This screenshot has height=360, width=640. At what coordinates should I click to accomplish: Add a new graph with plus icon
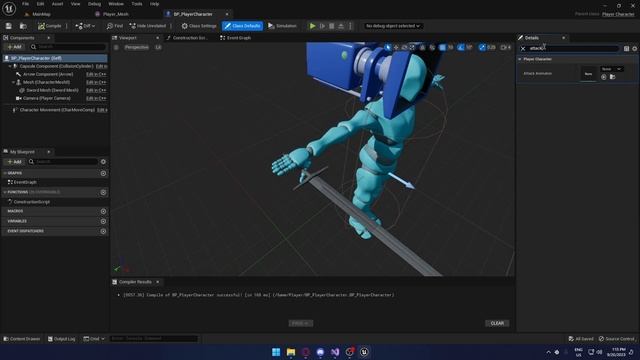click(103, 173)
